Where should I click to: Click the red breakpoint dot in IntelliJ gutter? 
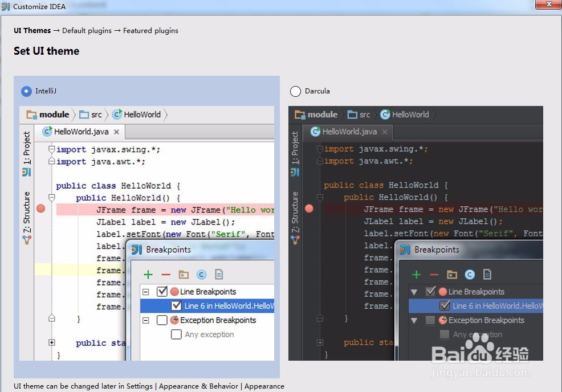coord(41,209)
